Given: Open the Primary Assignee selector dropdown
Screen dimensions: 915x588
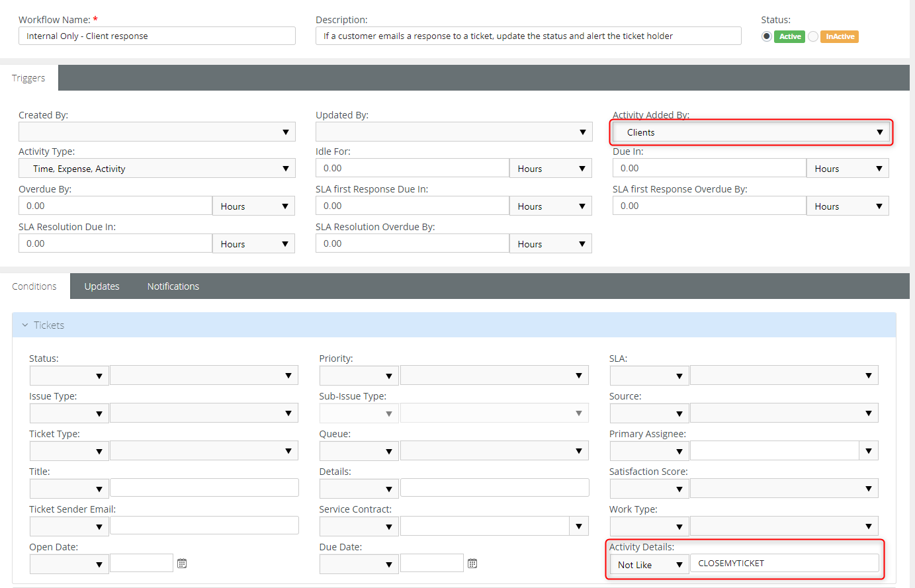Looking at the screenshot, I should [869, 450].
